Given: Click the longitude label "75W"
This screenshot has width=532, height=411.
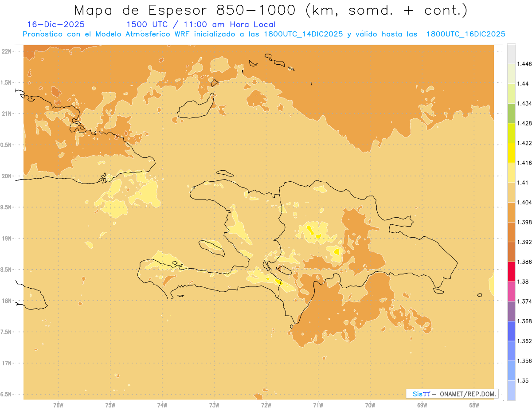Looking at the screenshot, I should [110, 405].
